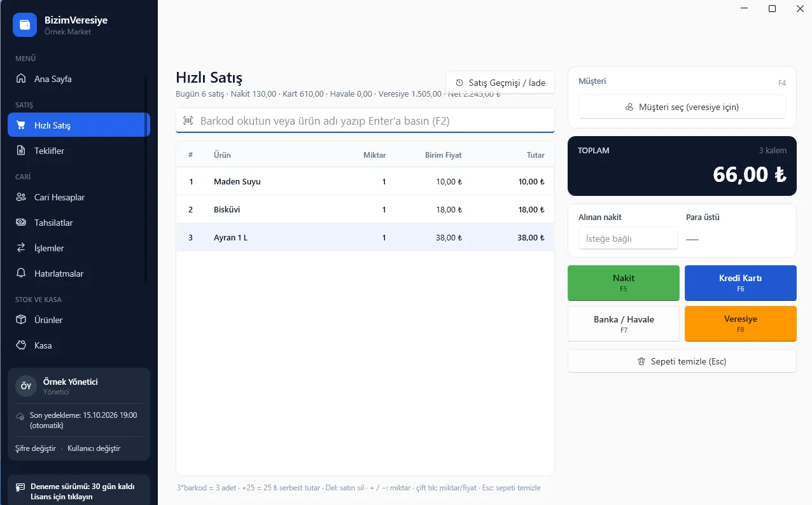Click the bell icon beside Hatırlatmalar
Screen dimensions: 812x505
(21, 273)
